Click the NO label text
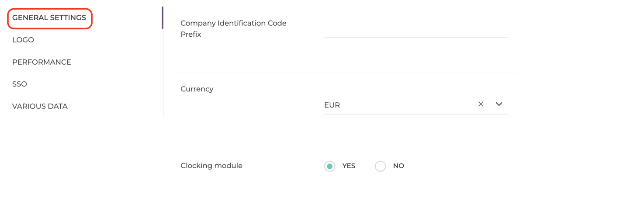 (x=398, y=166)
